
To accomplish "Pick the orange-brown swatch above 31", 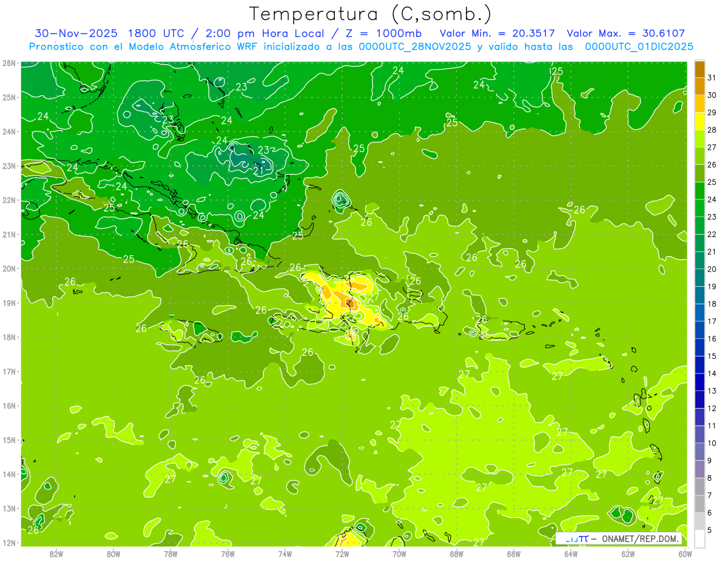I will pyautogui.click(x=699, y=69).
